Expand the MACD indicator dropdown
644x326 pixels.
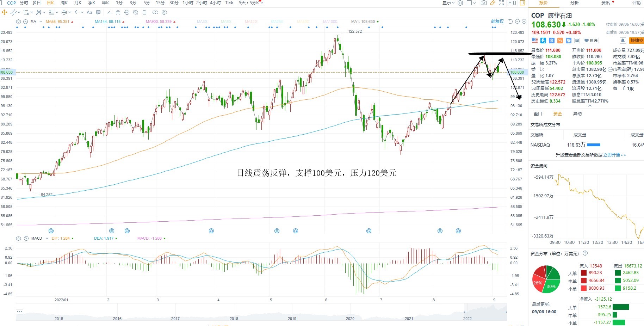(x=47, y=239)
